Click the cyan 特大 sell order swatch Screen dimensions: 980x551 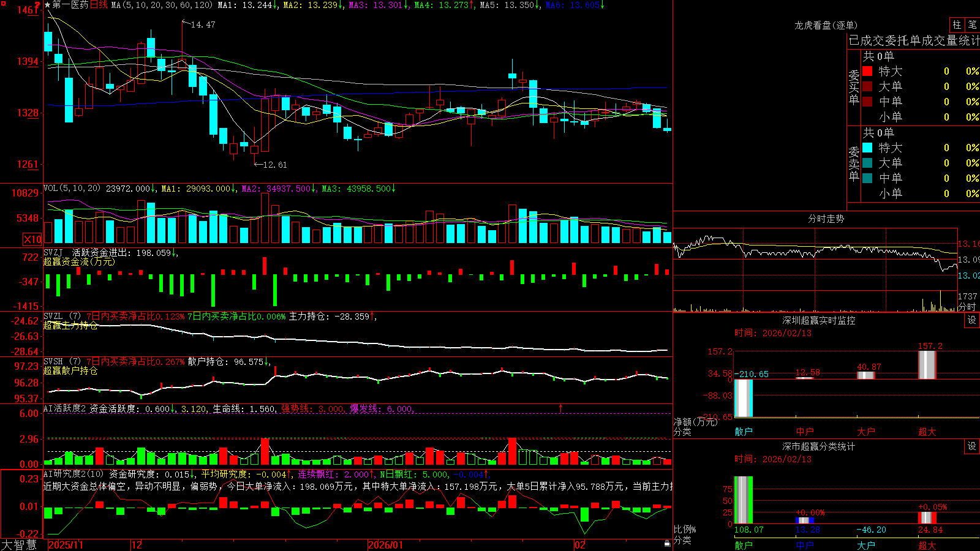click(x=867, y=148)
